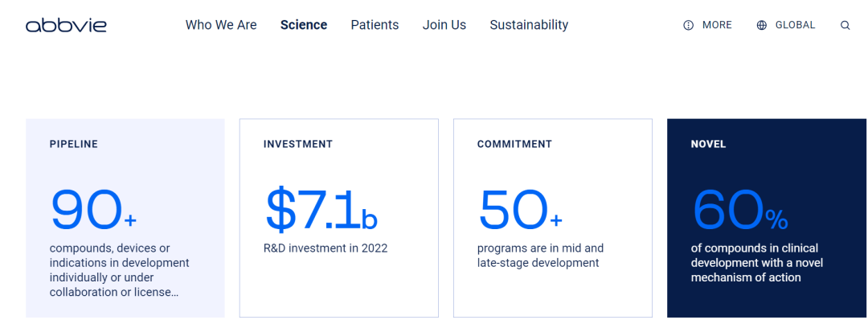Viewport: 868px width, 320px height.
Task: Open search with magnifying glass icon
Action: tap(845, 25)
